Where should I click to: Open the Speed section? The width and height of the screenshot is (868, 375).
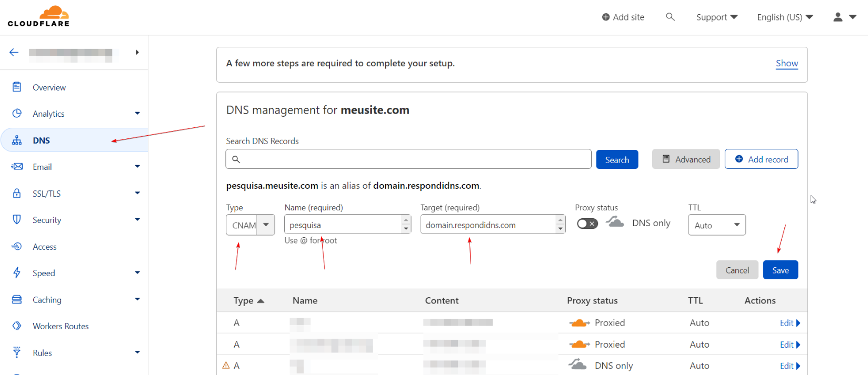44,273
